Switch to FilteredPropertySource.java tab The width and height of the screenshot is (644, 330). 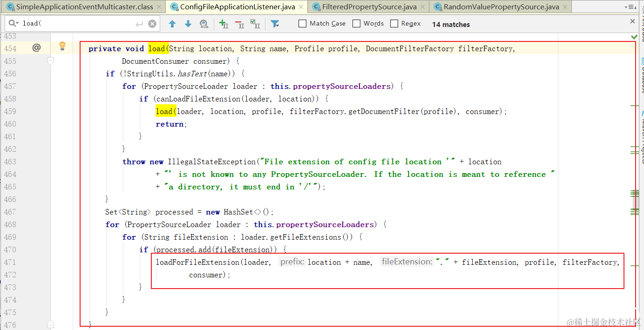pyautogui.click(x=369, y=7)
